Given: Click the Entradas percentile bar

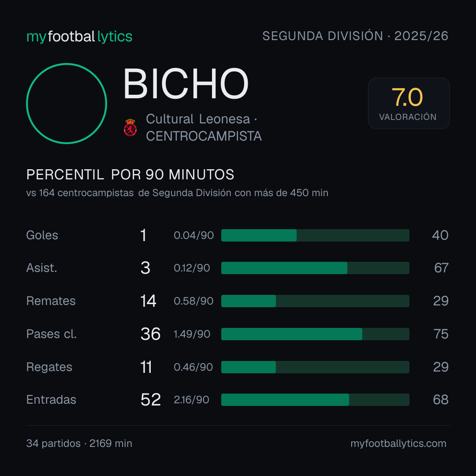Looking at the screenshot, I should tap(315, 400).
